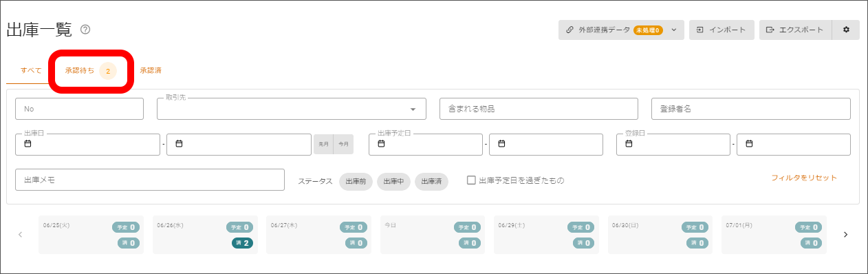Focus the 含まれる物品 field
The height and width of the screenshot is (274, 868).
tap(539, 109)
